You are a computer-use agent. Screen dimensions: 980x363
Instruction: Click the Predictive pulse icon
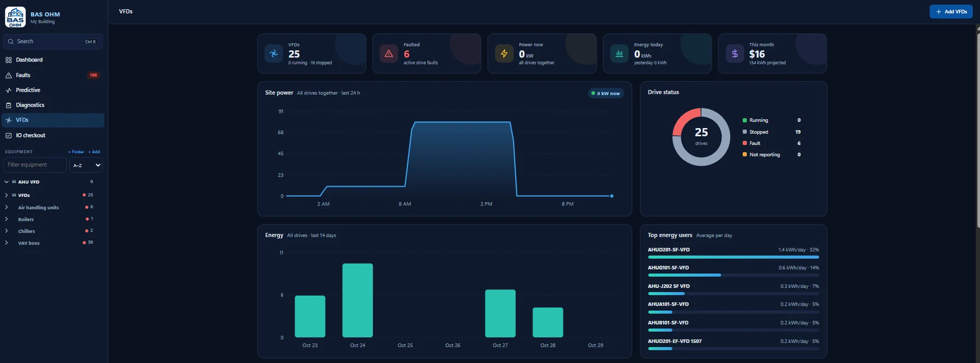pyautogui.click(x=9, y=90)
